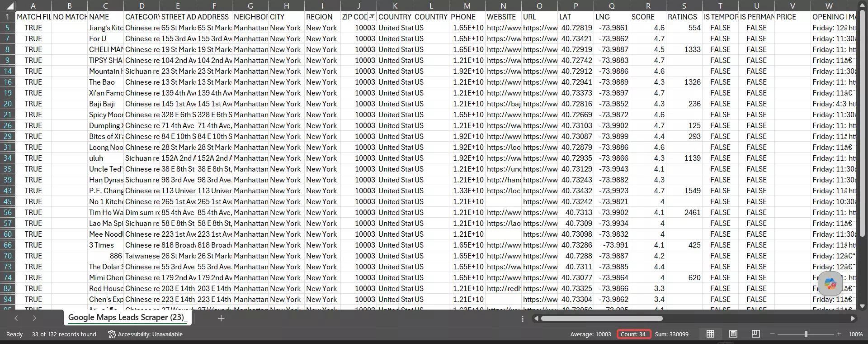Go to next sheet arrow
This screenshot has width=868, height=344.
click(34, 318)
